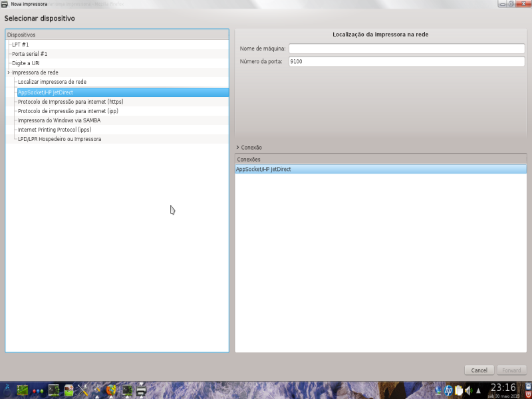Select Internet Printing Protocol (ipps)
Image resolution: width=532 pixels, height=399 pixels.
pos(55,130)
